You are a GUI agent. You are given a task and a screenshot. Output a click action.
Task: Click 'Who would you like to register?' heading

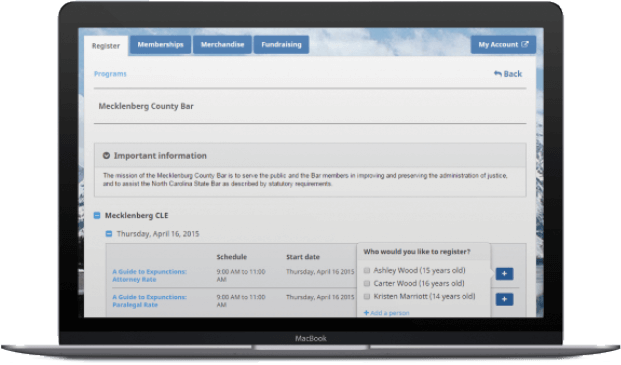tap(417, 252)
